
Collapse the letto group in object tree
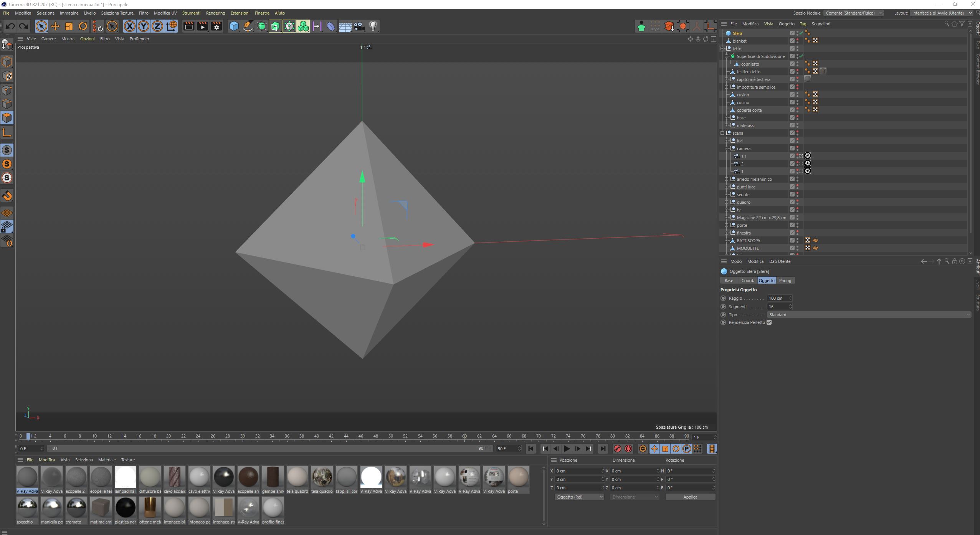point(722,49)
